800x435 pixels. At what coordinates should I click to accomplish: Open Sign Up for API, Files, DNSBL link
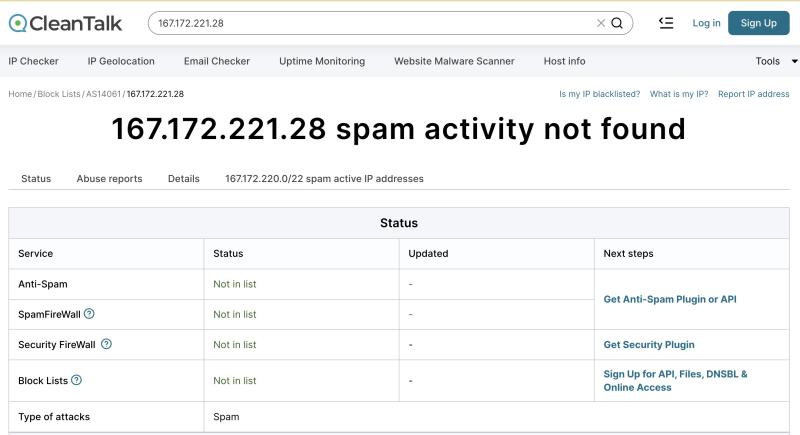(x=676, y=380)
